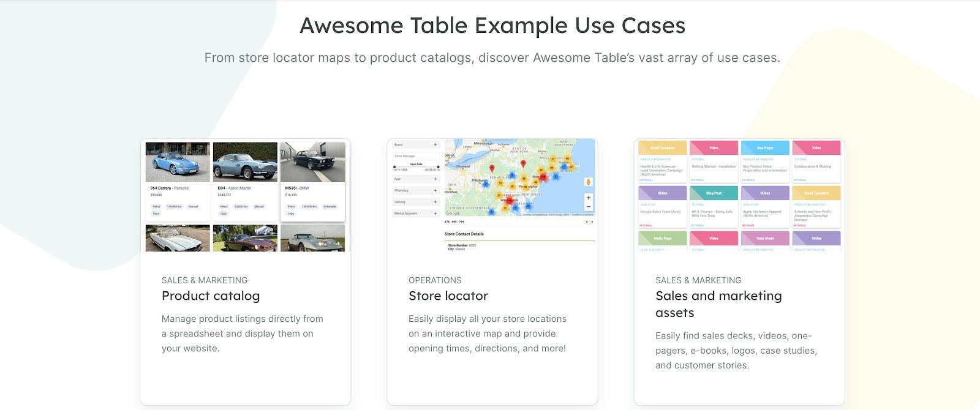Open the Aston Martin DB4 photo
This screenshot has width=980, height=410.
(x=245, y=162)
